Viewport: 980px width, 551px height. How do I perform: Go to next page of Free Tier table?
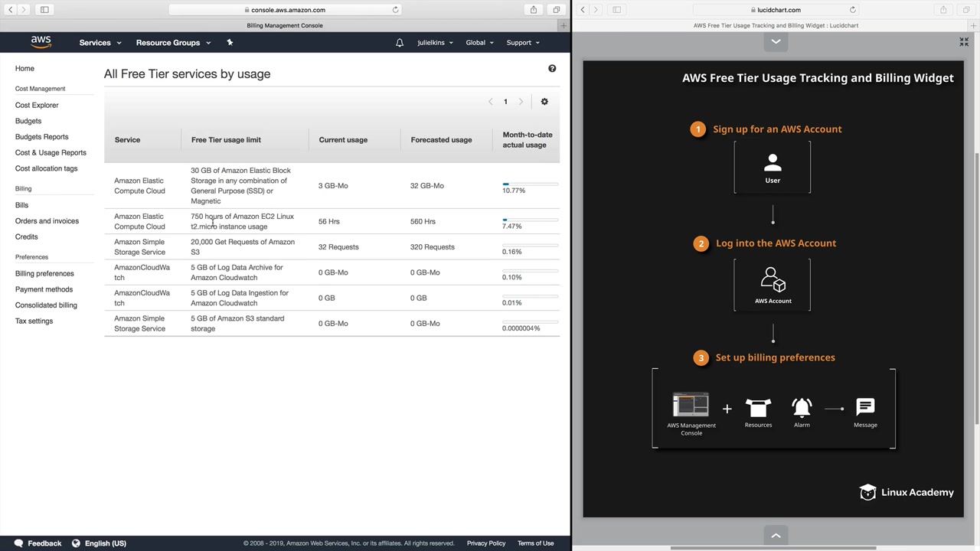(x=521, y=102)
